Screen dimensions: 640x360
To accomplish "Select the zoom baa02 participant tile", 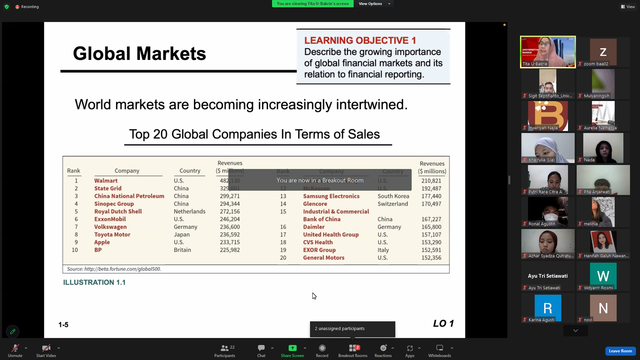I will (603, 51).
